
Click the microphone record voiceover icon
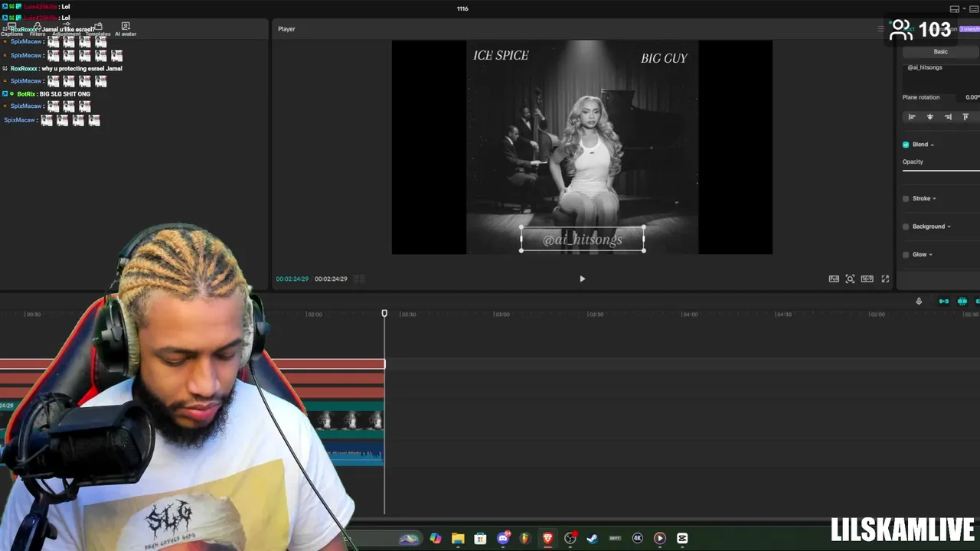coord(919,302)
